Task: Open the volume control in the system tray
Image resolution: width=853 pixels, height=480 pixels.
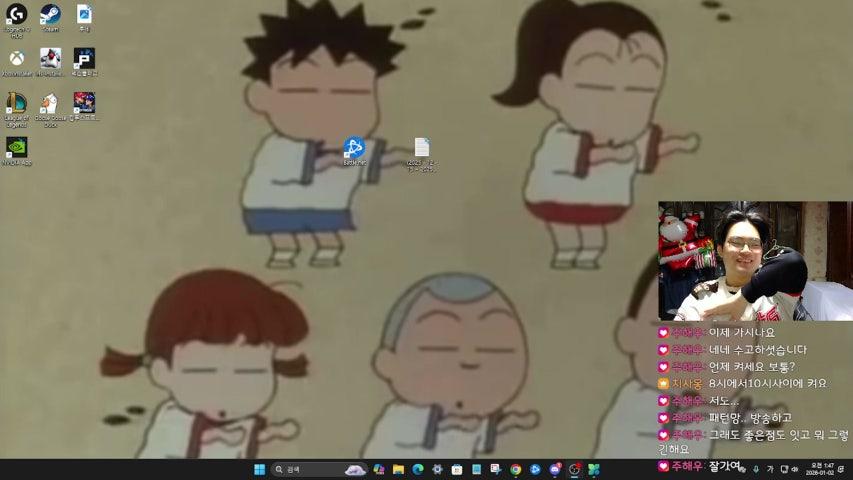Action: click(795, 469)
